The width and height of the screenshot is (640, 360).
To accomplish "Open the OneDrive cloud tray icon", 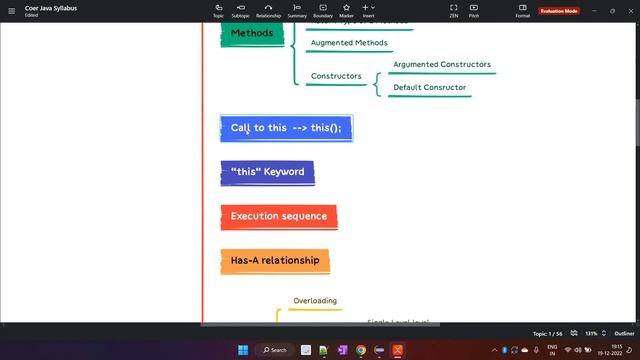I will [525, 350].
